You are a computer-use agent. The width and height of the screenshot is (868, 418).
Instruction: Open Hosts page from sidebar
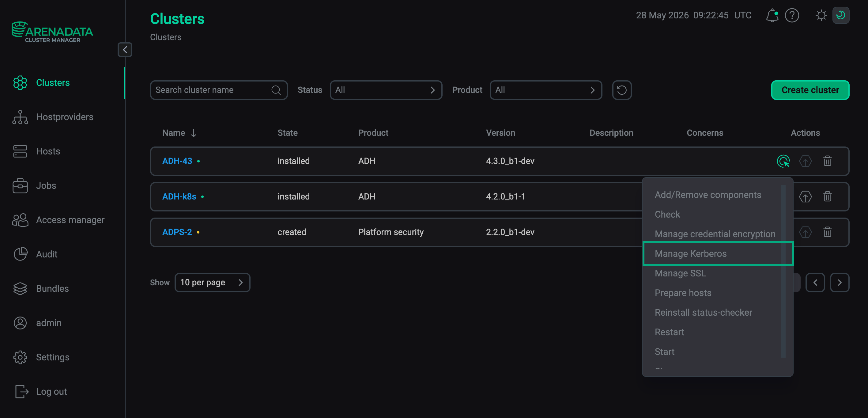(36, 151)
